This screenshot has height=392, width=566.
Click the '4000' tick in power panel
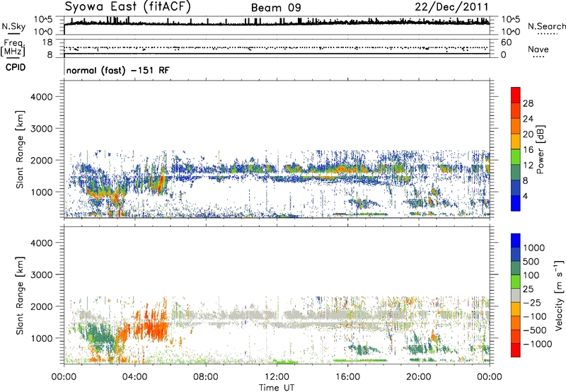[x=42, y=97]
